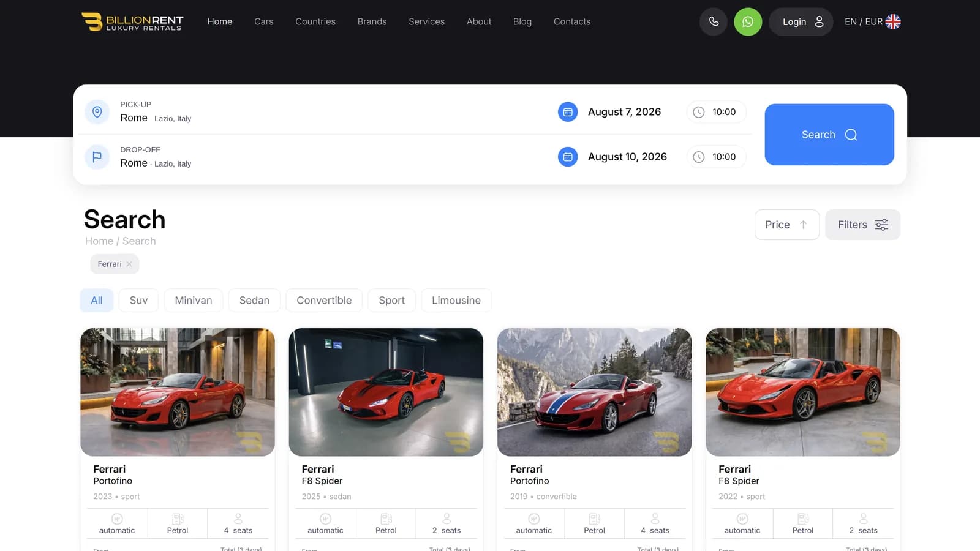Open the About page link

coord(479,21)
